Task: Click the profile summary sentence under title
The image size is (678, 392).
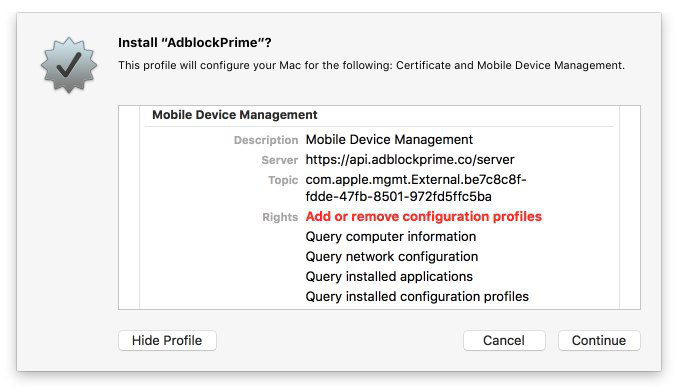Action: (x=371, y=65)
